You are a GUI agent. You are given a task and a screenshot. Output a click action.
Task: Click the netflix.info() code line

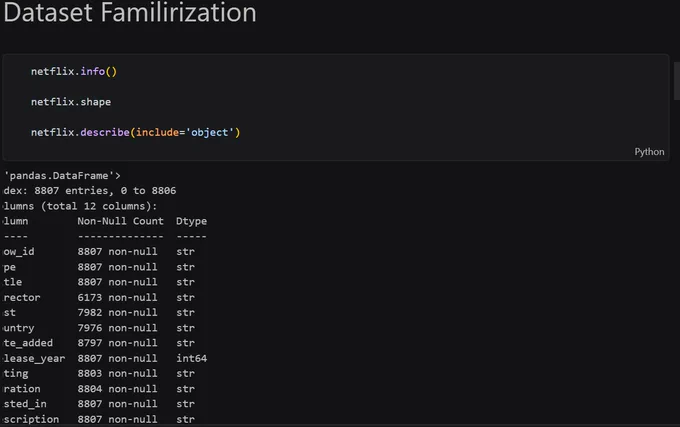pos(74,72)
